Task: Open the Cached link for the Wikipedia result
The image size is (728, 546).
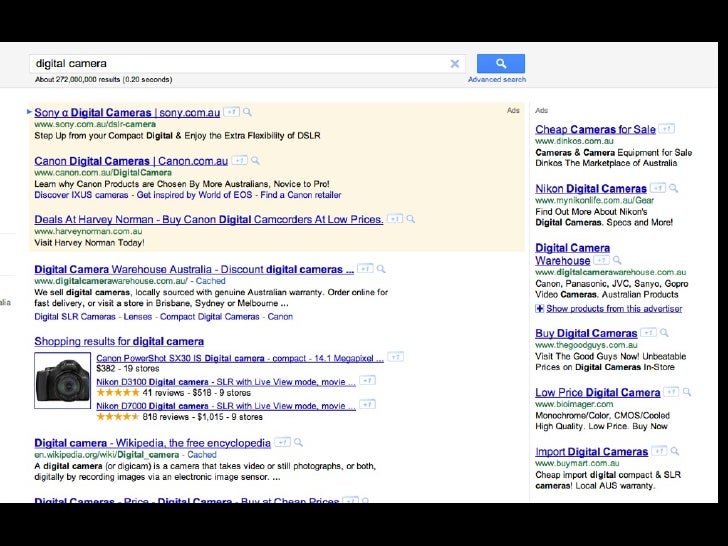Action: coord(202,455)
